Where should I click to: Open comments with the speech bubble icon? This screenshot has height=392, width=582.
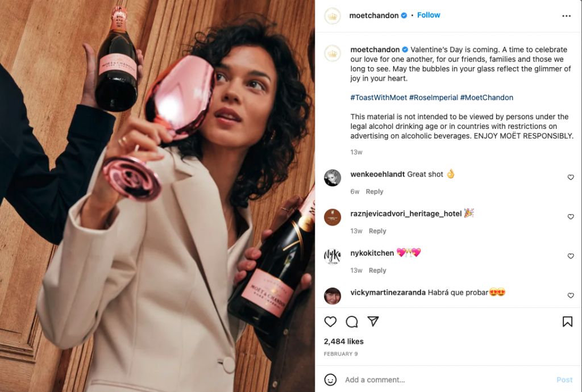[x=352, y=322]
